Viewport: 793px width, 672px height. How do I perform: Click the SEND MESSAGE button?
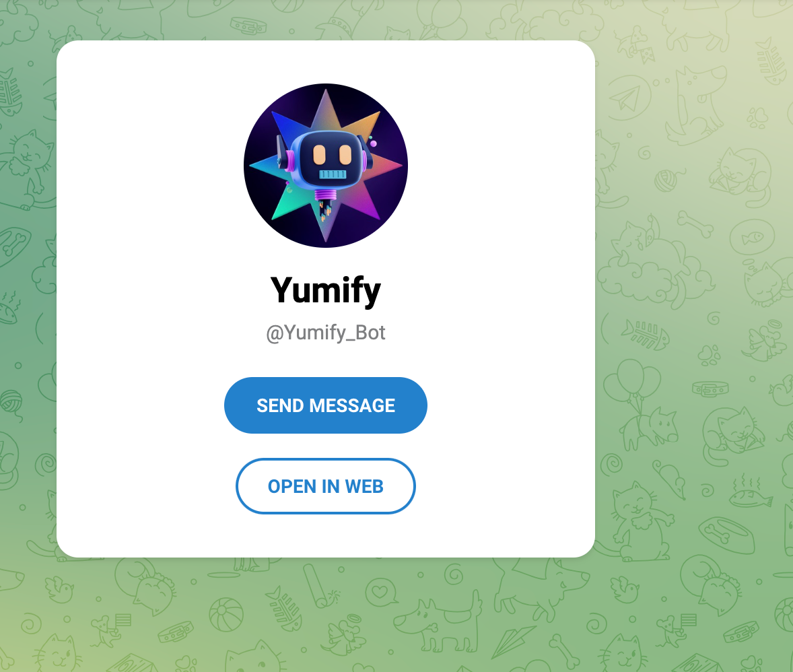[326, 405]
